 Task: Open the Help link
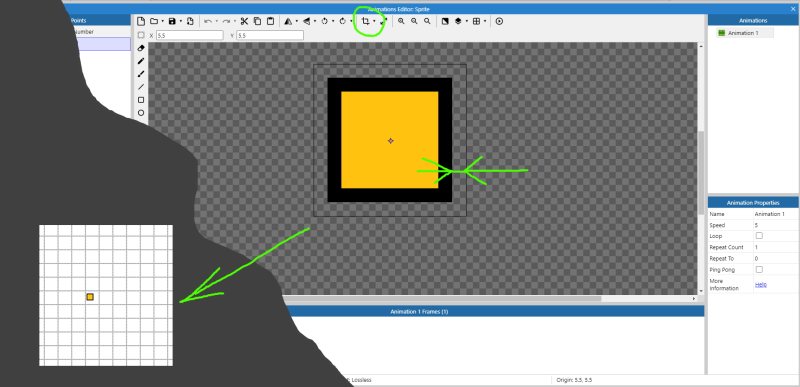pos(761,285)
